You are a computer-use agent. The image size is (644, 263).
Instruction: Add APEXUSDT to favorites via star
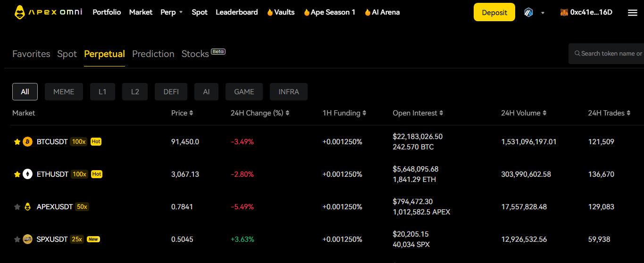(17, 207)
